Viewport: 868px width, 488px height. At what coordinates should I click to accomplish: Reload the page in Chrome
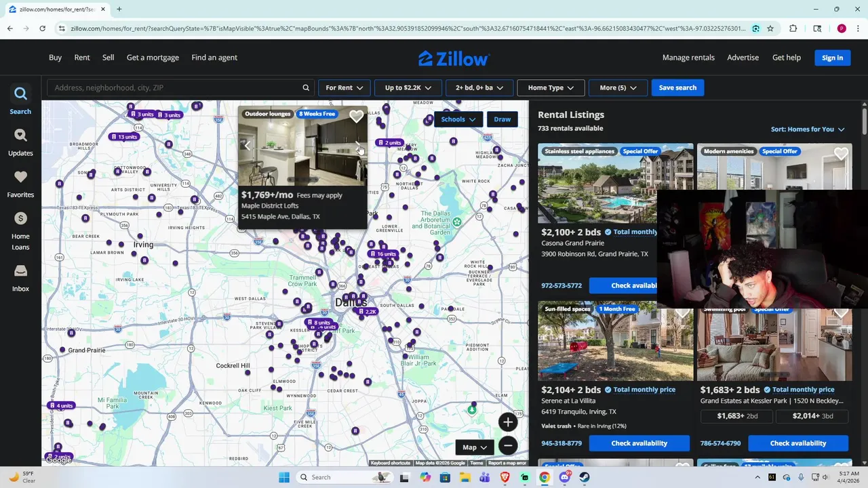(x=42, y=28)
